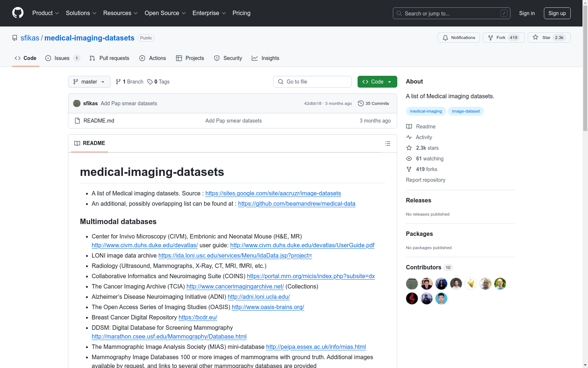Open the Cancer Imaging Archive link

235,286
